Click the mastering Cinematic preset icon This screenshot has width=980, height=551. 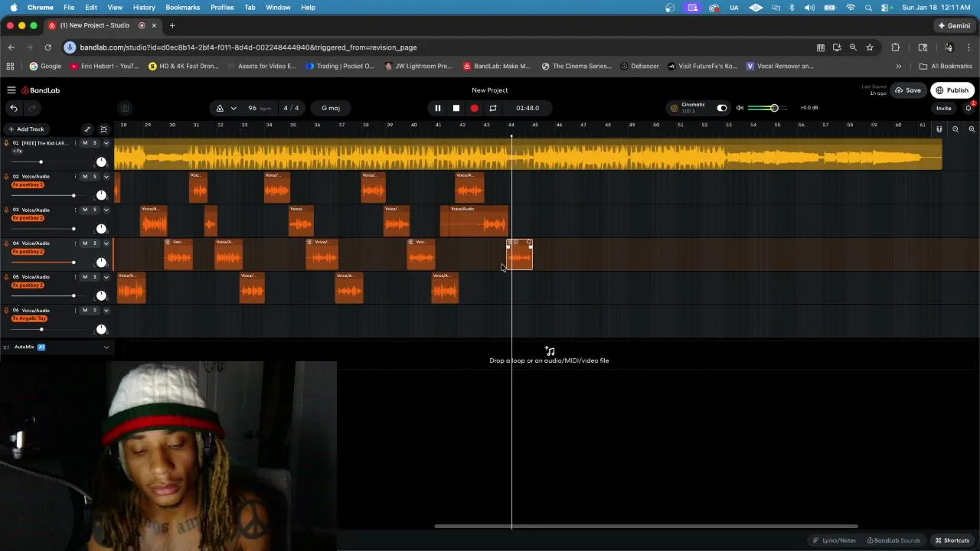675,108
